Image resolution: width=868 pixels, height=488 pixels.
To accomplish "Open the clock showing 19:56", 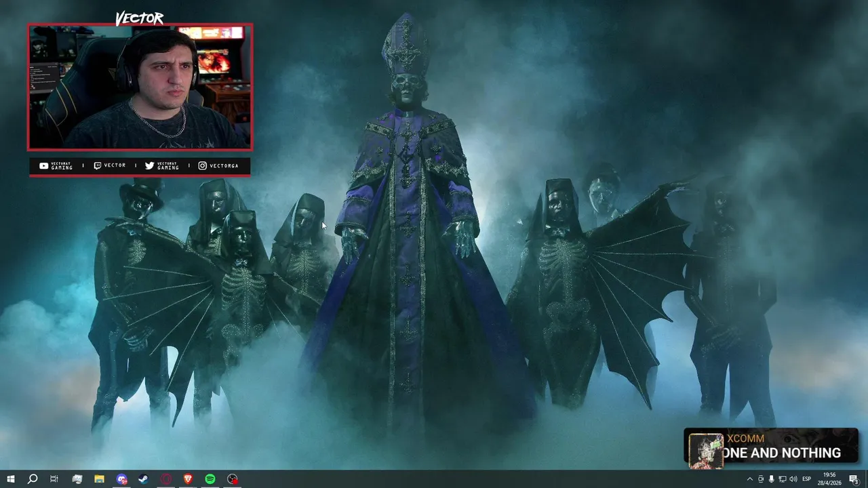I will coord(829,479).
